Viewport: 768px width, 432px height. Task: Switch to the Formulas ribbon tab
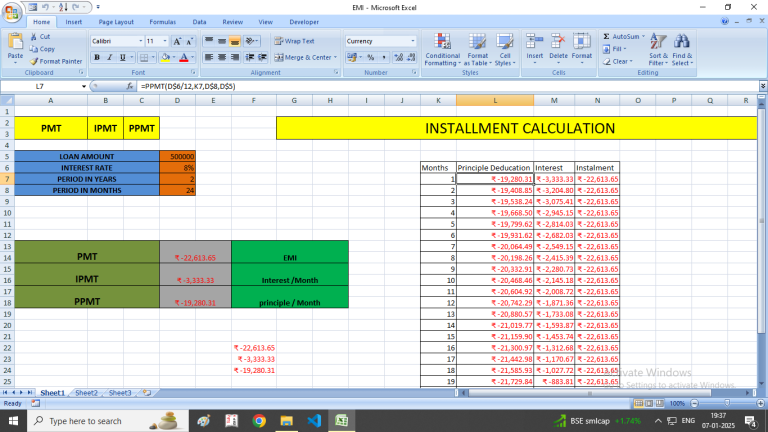pyautogui.click(x=162, y=21)
